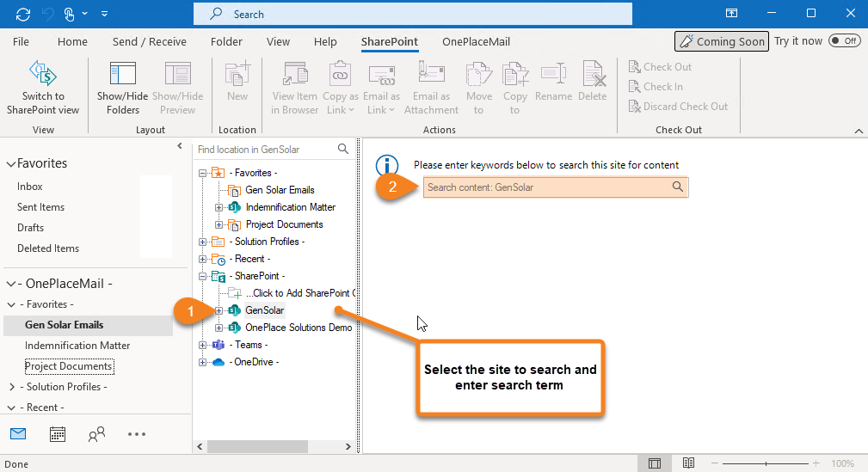Click ribbon display options icon

coord(731,14)
